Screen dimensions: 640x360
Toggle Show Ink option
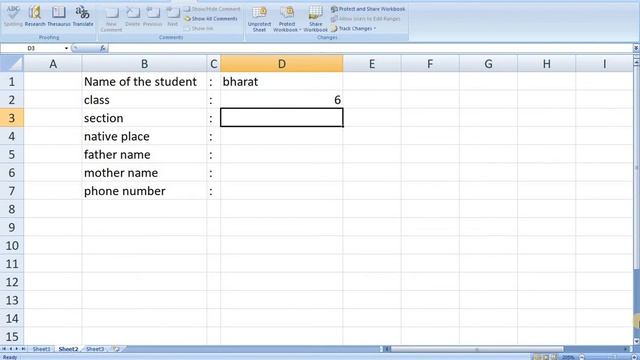199,29
